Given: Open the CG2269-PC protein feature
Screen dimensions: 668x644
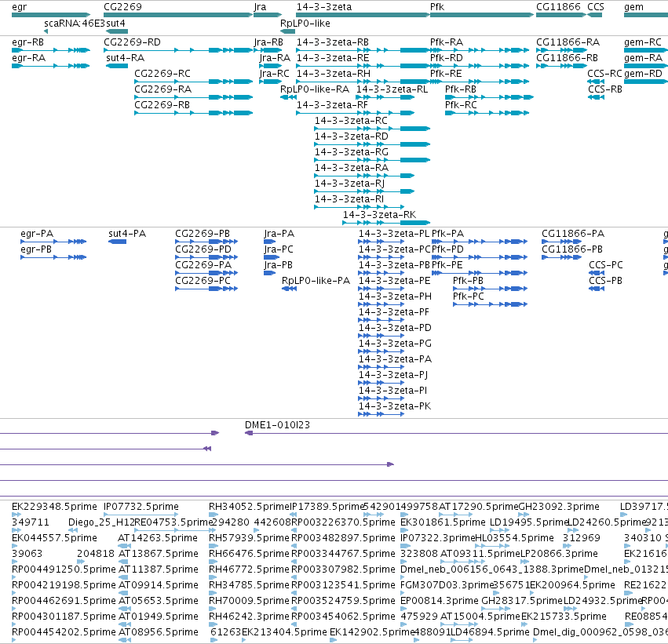Looking at the screenshot, I should tap(206, 289).
